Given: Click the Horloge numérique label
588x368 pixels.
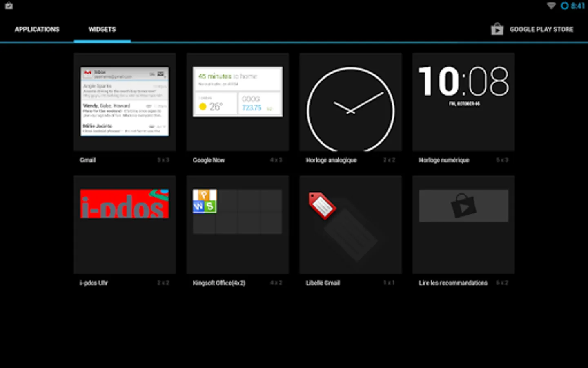Looking at the screenshot, I should pos(444,160).
